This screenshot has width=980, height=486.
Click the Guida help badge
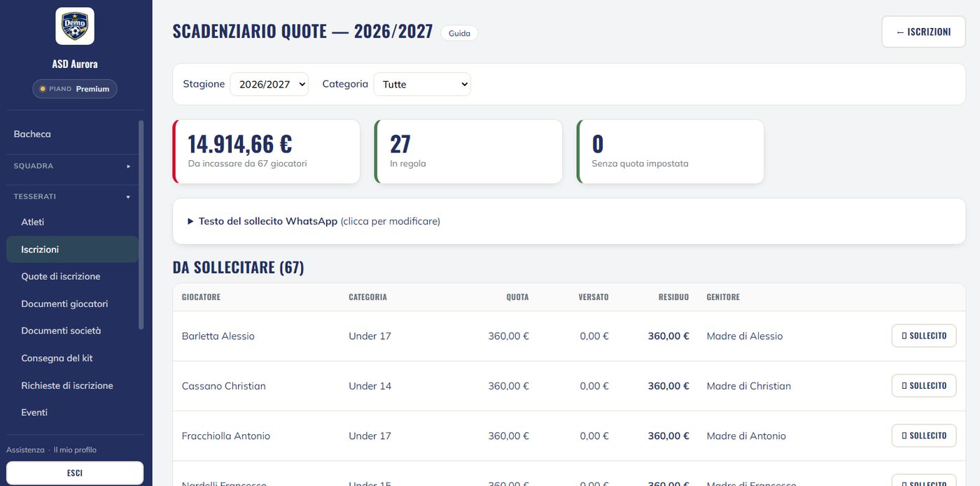(459, 33)
